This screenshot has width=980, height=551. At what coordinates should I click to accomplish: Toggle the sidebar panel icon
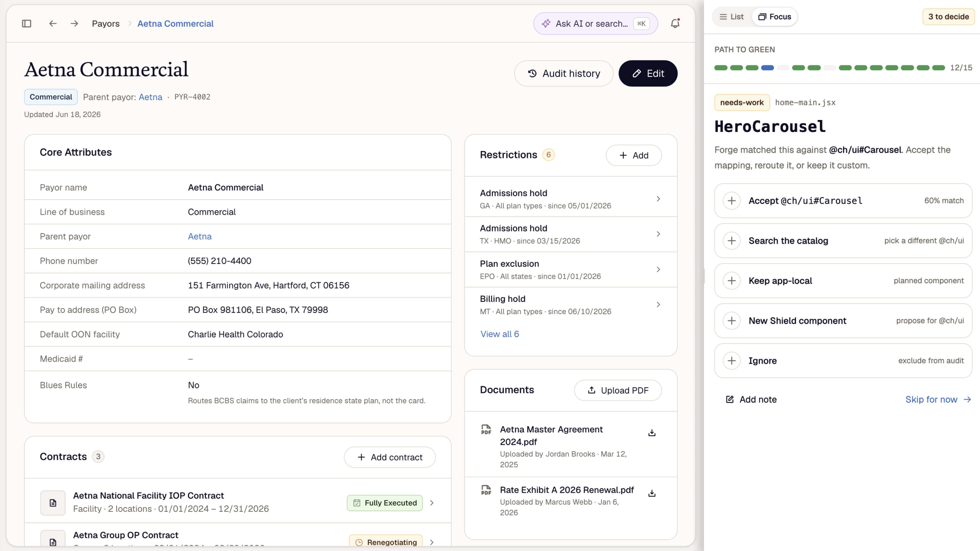coord(27,24)
